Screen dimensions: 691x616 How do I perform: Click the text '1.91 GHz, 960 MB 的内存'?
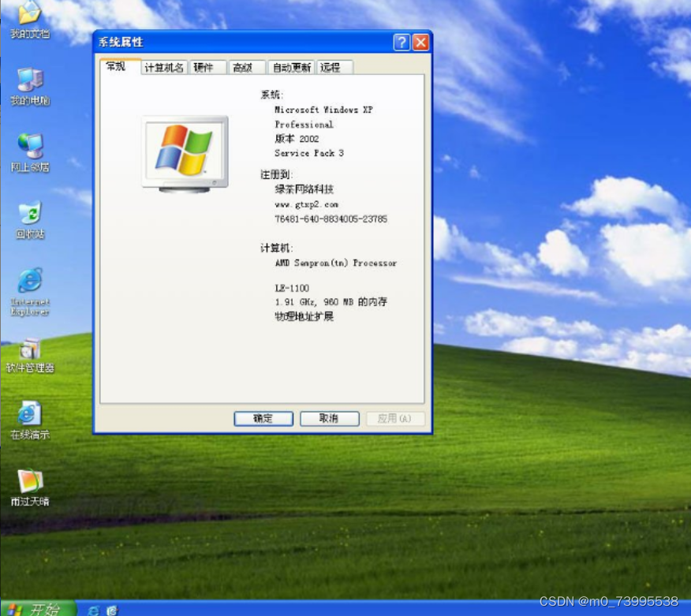click(x=331, y=302)
